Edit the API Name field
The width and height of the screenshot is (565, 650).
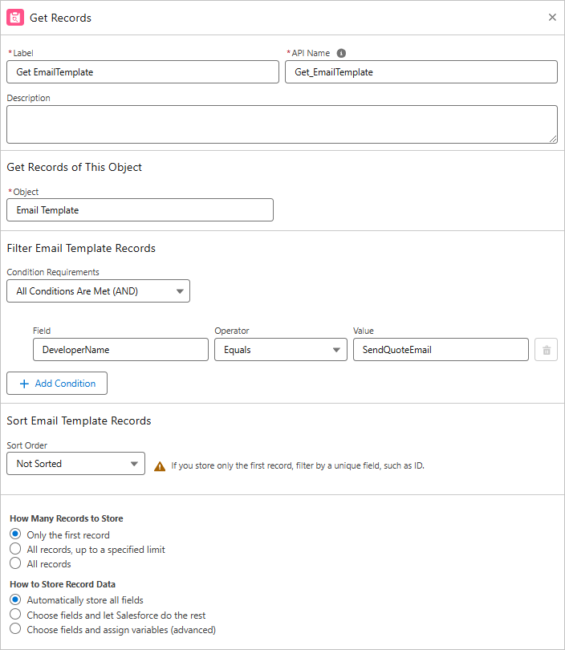click(421, 72)
